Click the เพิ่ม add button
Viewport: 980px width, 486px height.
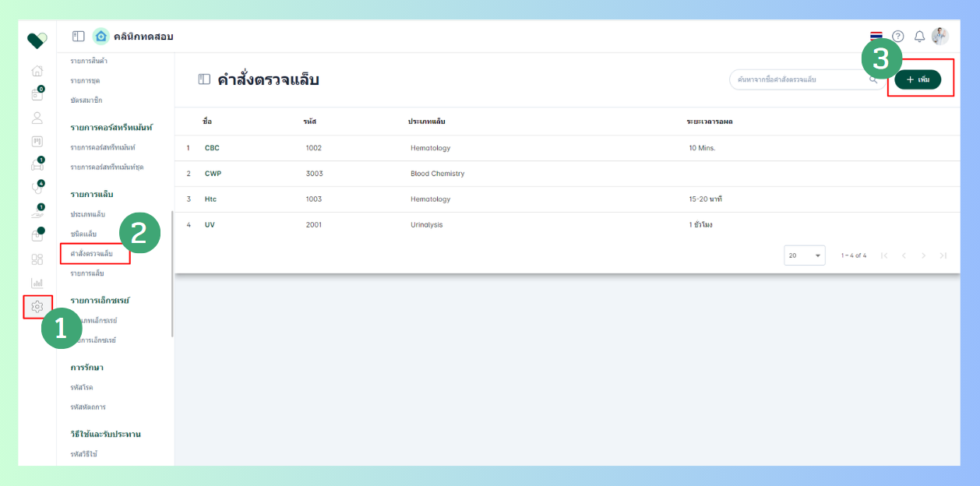(918, 79)
